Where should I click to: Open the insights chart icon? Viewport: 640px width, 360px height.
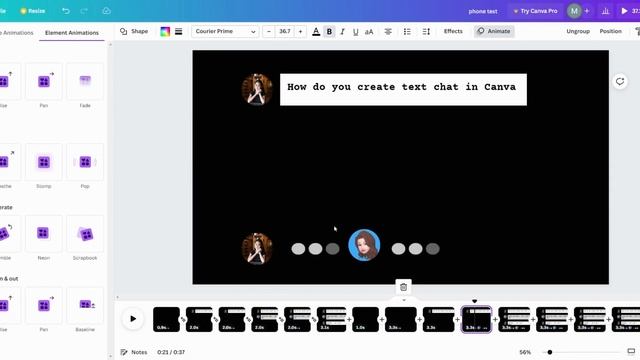pos(605,11)
